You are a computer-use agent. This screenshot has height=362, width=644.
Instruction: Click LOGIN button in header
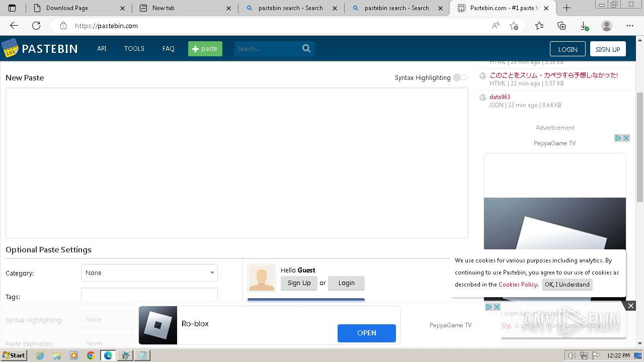[568, 49]
